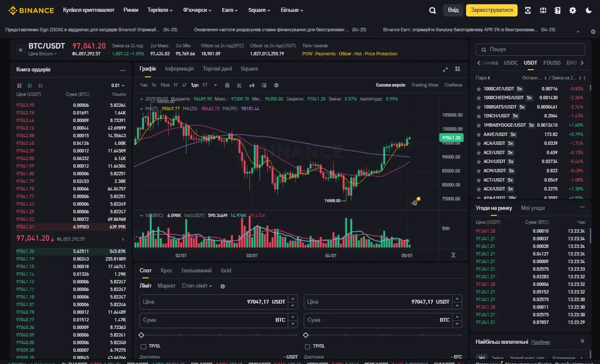Open the Торгівля menu
This screenshot has height=364, width=600.
160,10
